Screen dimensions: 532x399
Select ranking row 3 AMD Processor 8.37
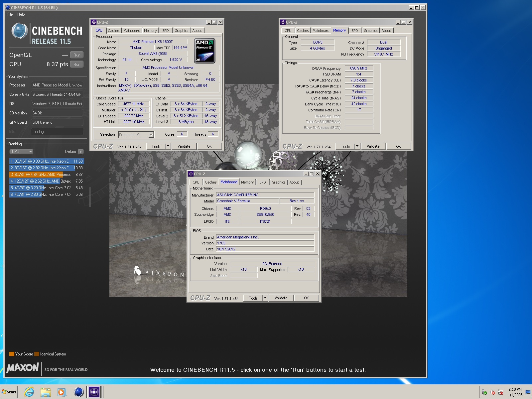click(x=47, y=175)
